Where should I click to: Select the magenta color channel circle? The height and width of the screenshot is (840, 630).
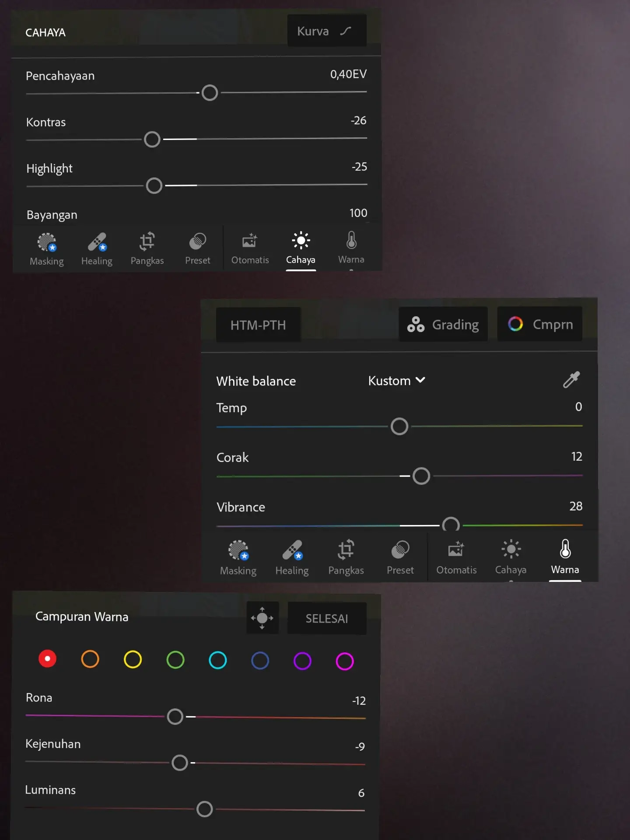(x=345, y=661)
